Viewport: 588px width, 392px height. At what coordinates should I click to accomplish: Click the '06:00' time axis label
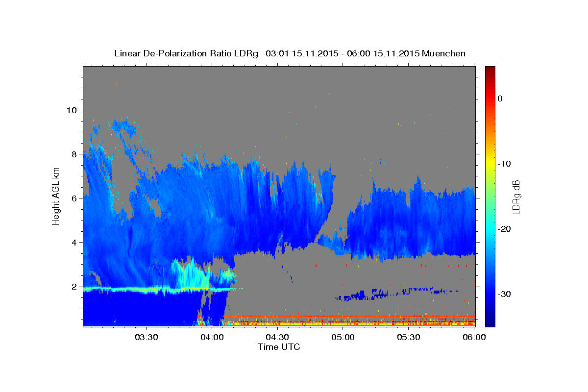(474, 337)
